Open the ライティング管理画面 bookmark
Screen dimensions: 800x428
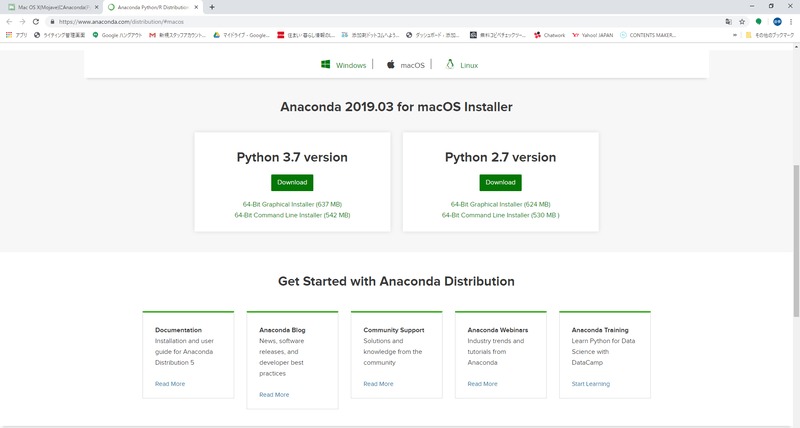(59, 35)
